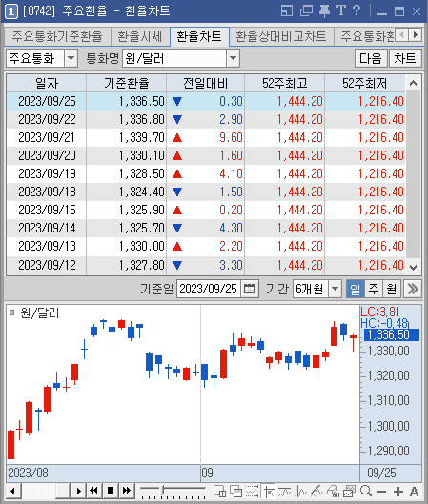The image size is (428, 504).
Task: Click the screen number 1 icon in title bar
Action: coord(10,11)
